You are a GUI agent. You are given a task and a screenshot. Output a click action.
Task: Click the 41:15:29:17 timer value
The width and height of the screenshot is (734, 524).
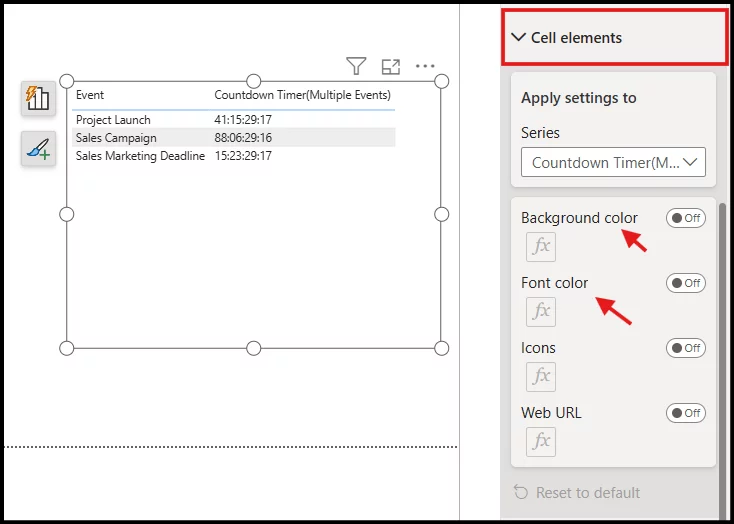[243, 120]
